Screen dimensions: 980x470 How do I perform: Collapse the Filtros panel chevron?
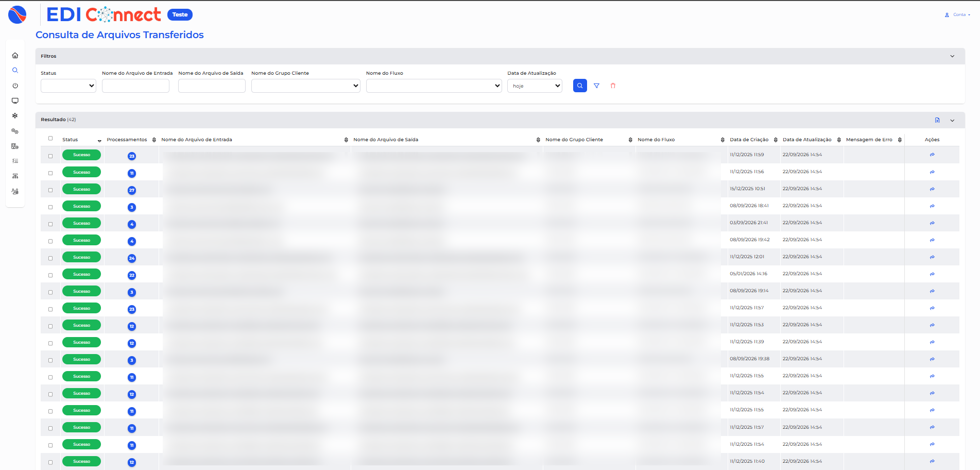tap(952, 56)
